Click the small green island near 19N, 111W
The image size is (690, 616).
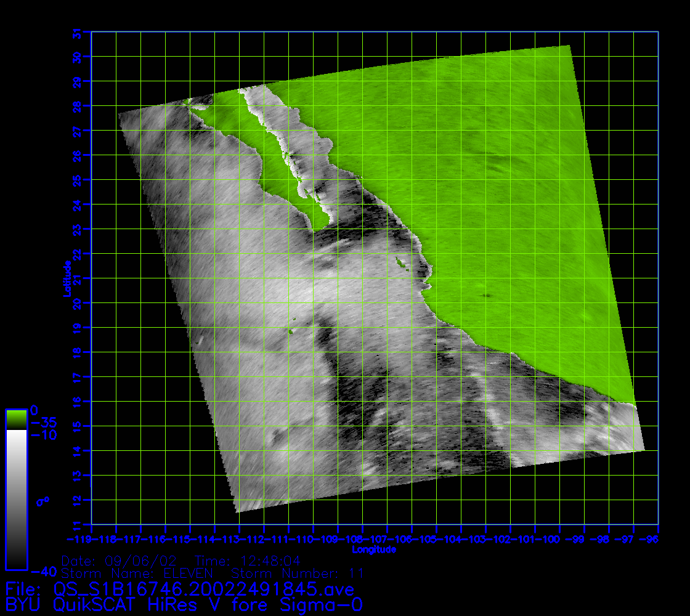tap(290, 333)
